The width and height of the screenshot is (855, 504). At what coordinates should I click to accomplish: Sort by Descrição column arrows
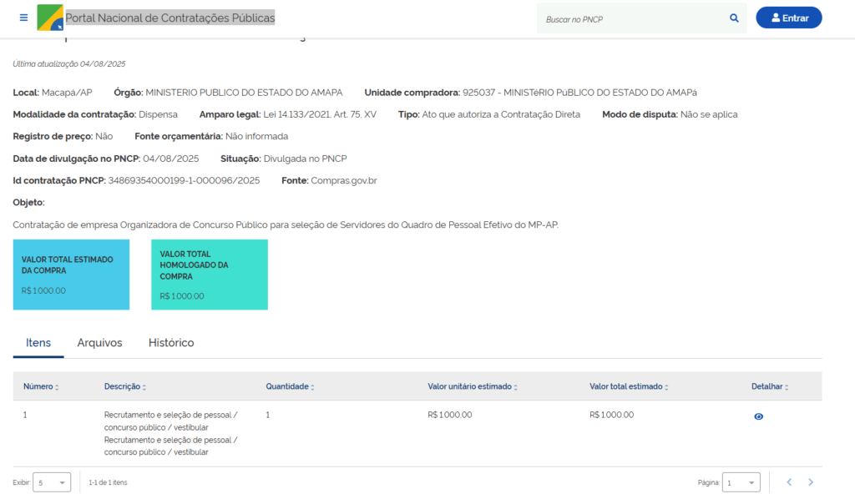(x=144, y=387)
